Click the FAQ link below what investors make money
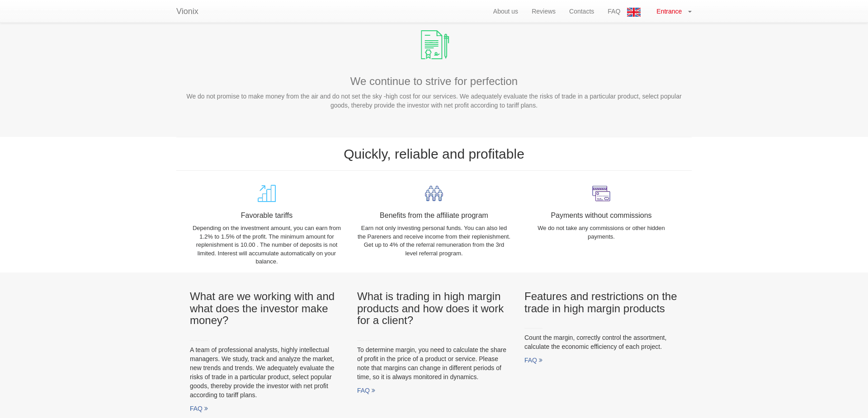This screenshot has height=418, width=868. 196,408
